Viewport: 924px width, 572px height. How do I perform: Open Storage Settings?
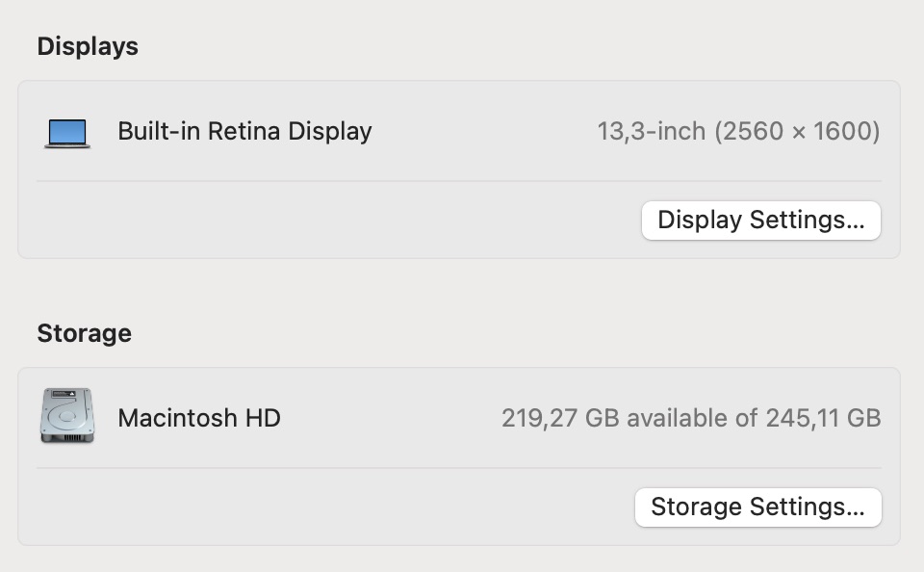tap(757, 507)
